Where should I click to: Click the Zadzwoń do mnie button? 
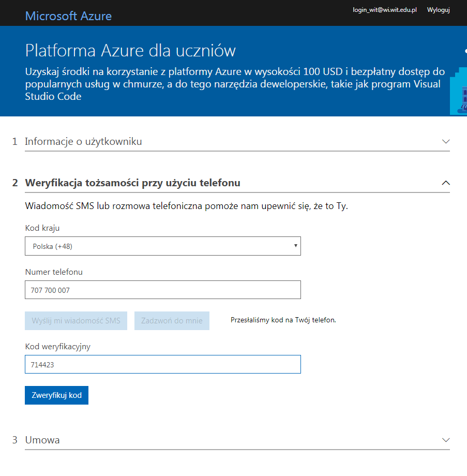(x=172, y=321)
